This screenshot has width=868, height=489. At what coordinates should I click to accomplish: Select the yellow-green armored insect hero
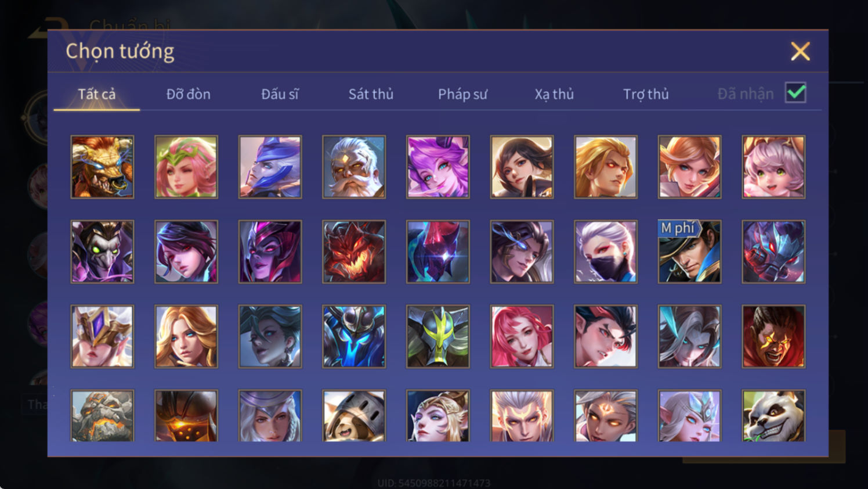[438, 337]
